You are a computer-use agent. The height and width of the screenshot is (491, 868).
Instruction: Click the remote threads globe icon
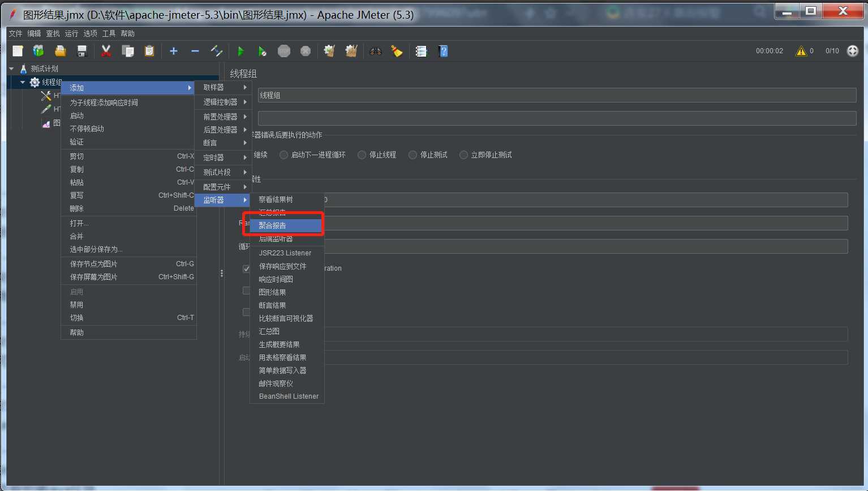click(853, 51)
